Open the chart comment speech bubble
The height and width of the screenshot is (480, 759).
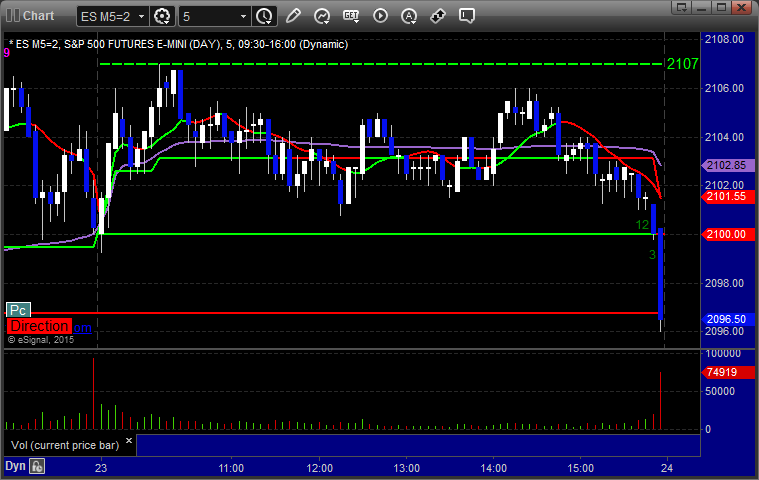[467, 16]
